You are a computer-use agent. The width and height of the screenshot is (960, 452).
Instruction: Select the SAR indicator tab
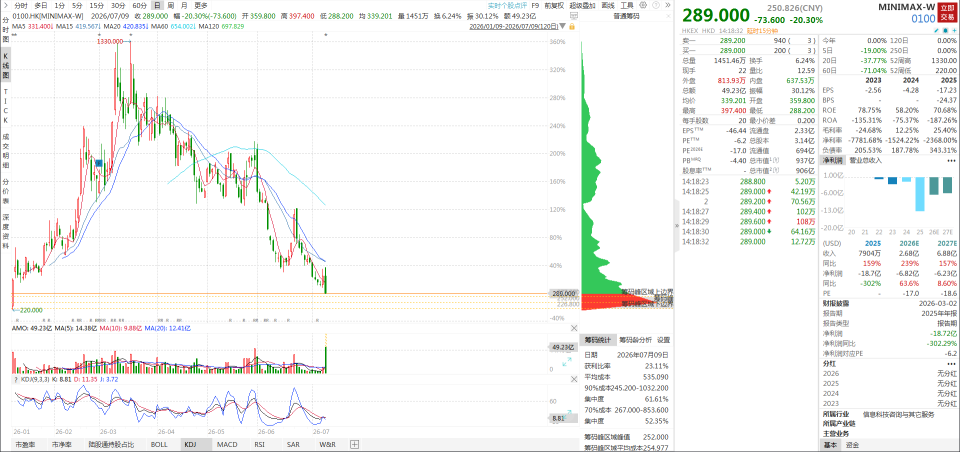(293, 445)
